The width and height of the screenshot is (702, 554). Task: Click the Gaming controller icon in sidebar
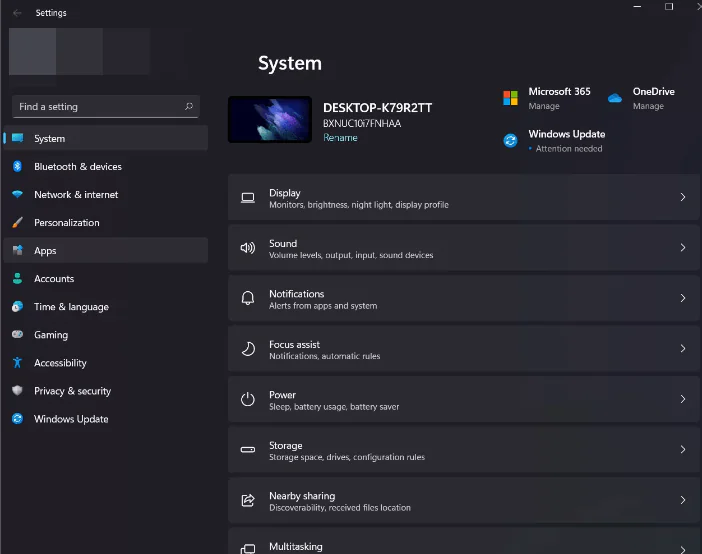17,335
